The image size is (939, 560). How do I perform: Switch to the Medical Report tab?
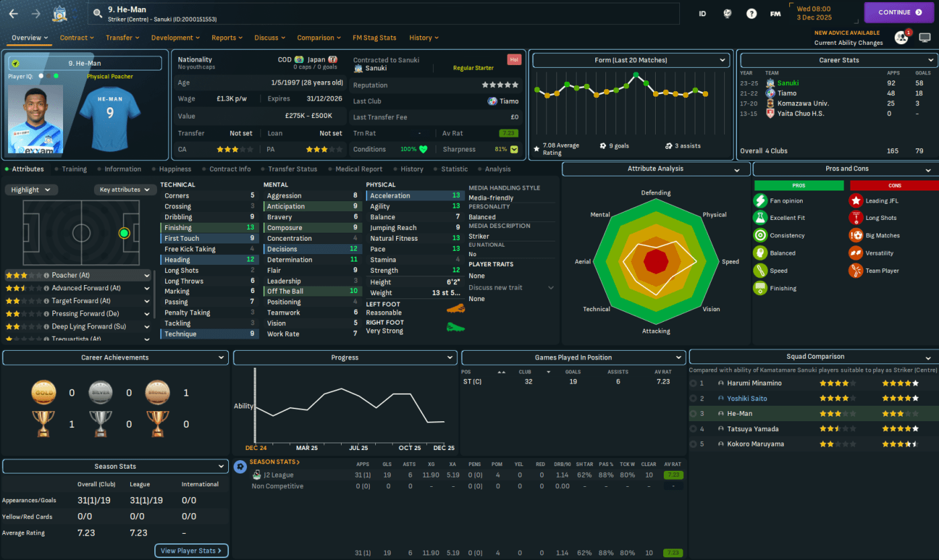358,169
